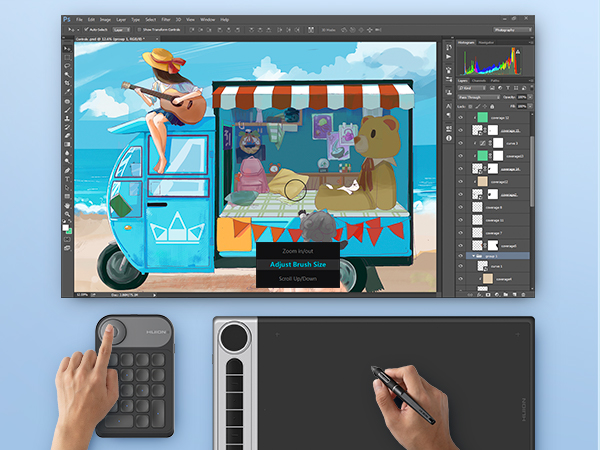Choose Scroll Up/Down in overlay menu
This screenshot has width=600, height=450.
point(298,279)
